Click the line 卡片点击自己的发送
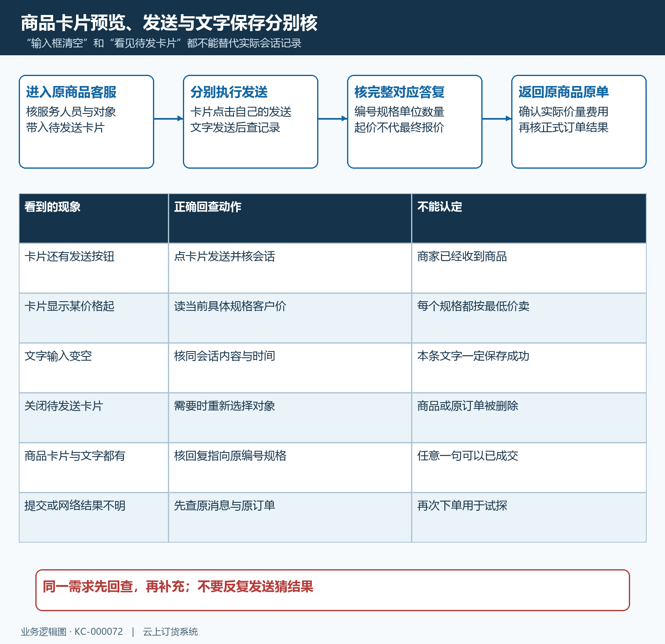The image size is (665, 644). pyautogui.click(x=241, y=112)
